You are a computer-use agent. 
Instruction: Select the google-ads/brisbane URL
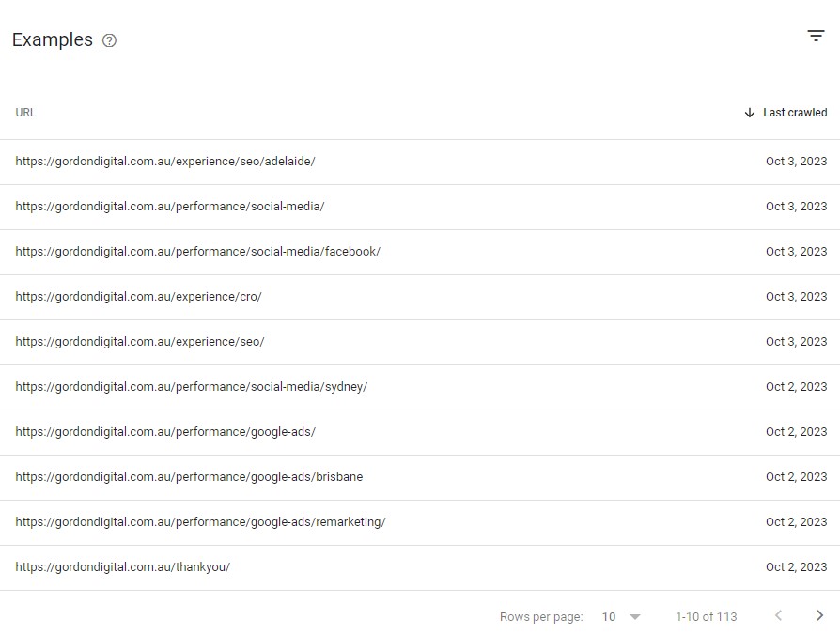(188, 476)
